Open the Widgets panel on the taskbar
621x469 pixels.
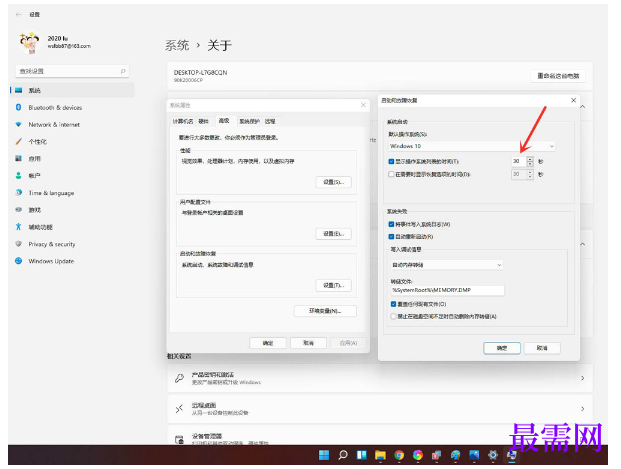[361, 455]
